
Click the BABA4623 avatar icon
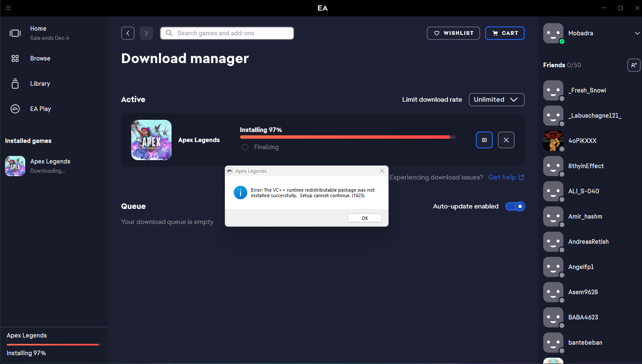click(553, 317)
